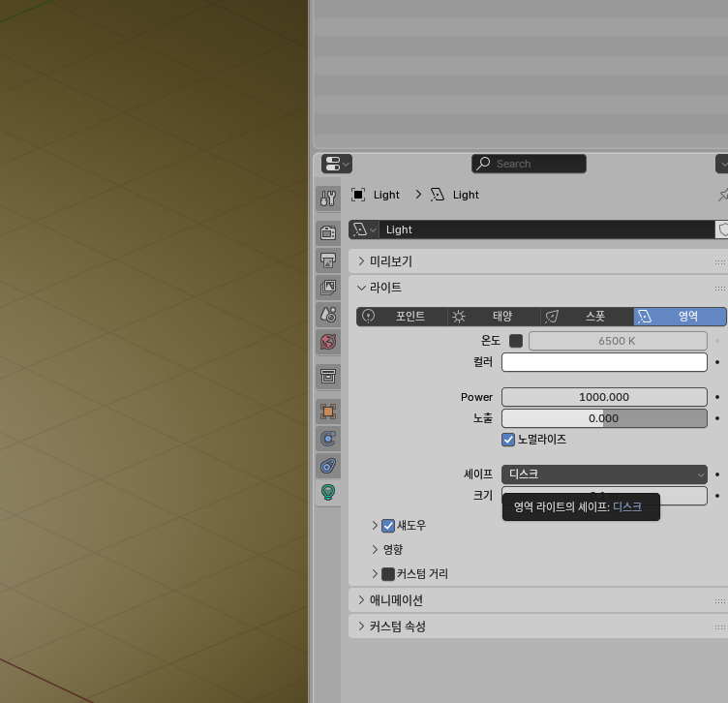728x703 pixels.
Task: Open the properties editor type menu
Action: (337, 164)
